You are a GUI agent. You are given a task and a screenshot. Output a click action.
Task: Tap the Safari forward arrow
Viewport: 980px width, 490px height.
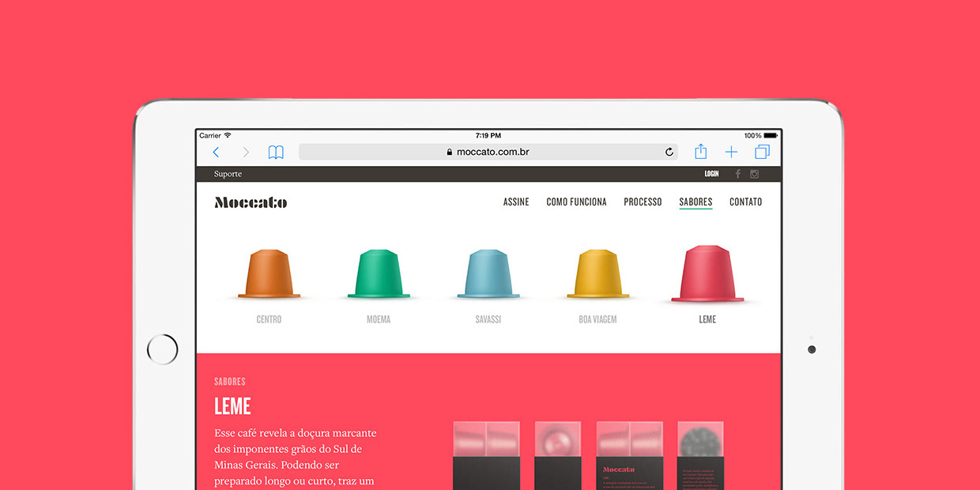tap(246, 152)
